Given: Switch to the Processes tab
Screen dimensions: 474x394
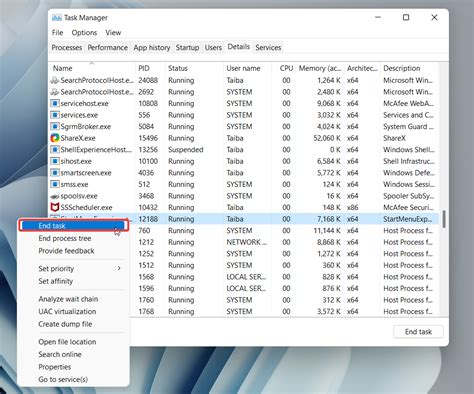Looking at the screenshot, I should pos(67,48).
